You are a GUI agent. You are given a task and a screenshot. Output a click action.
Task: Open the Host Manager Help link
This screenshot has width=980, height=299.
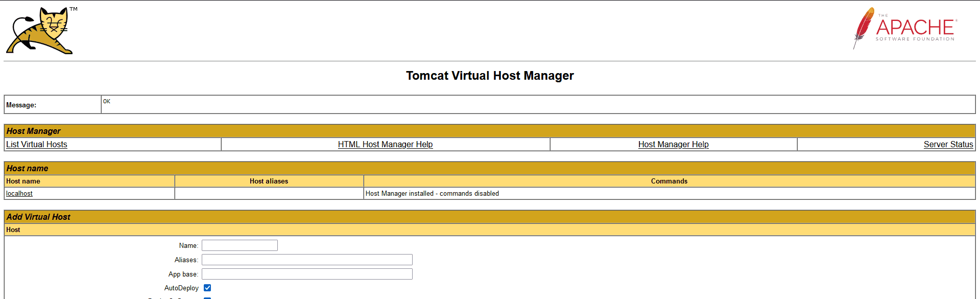[673, 144]
